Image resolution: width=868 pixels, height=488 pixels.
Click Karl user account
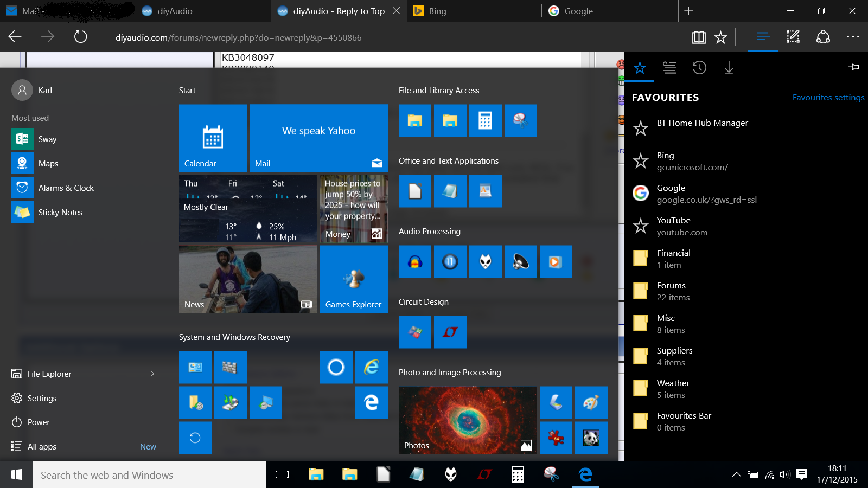pyautogui.click(x=33, y=91)
